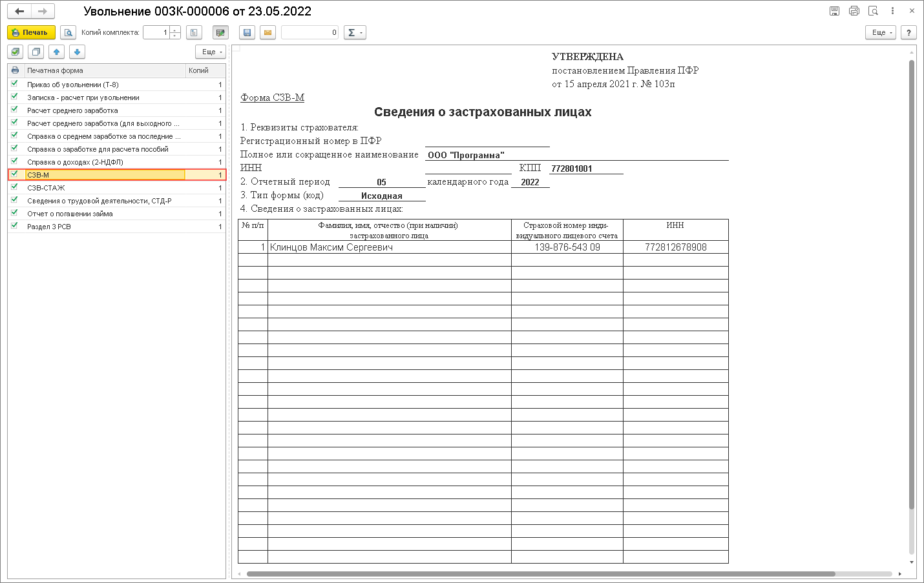Click the form type value Исходная
This screenshot has height=583, width=924.
click(382, 196)
